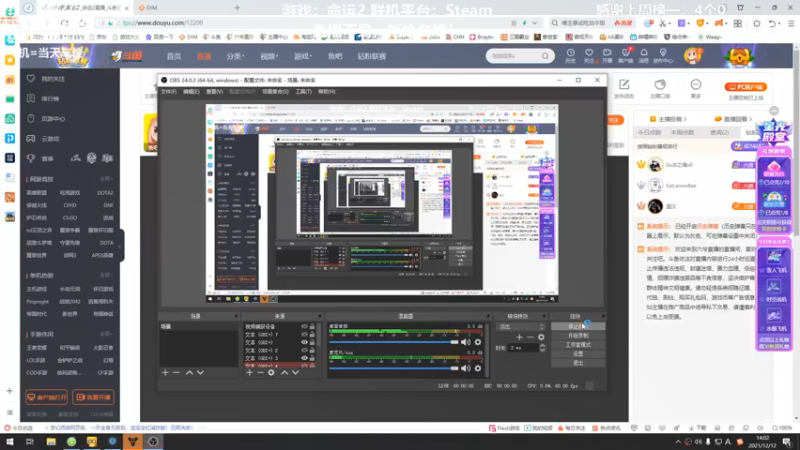Remove transition with the minus icon

click(531, 337)
